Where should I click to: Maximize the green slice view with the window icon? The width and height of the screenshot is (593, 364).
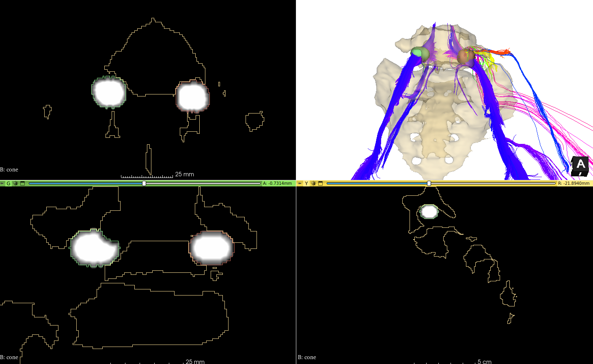coord(23,184)
